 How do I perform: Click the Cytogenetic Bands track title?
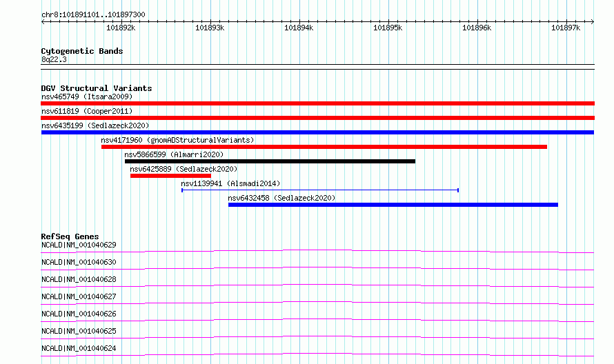82,51
